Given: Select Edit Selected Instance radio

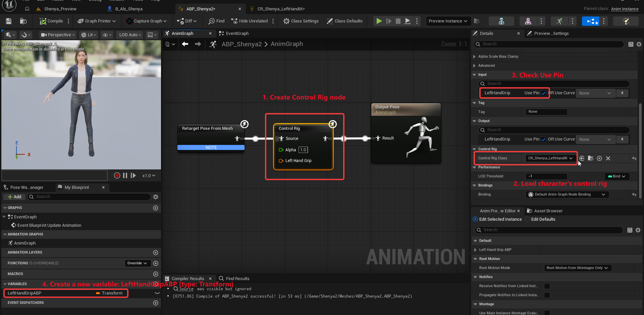Looking at the screenshot, I should click(475, 219).
